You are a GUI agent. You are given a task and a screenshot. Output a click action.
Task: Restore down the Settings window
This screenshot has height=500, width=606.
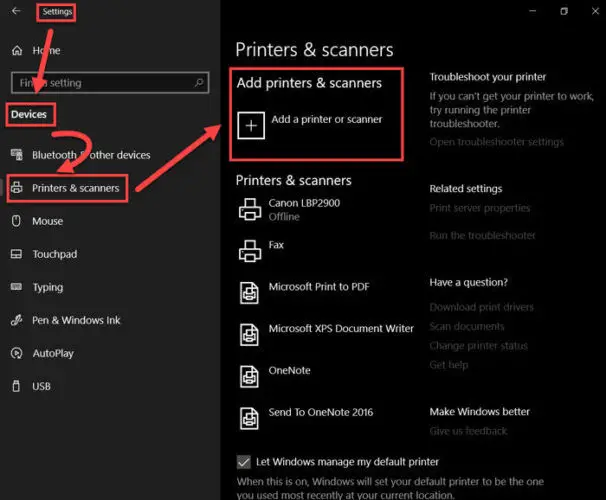(564, 11)
